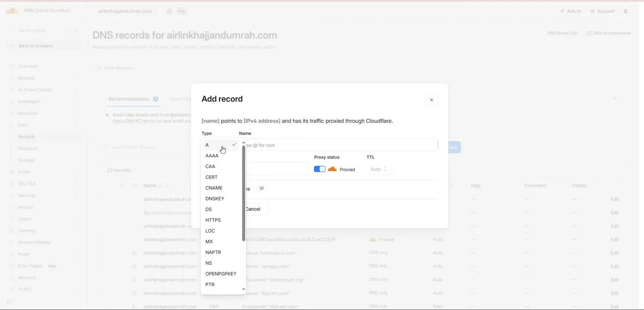
Task: Select the checked A record type
Action: (x=220, y=145)
